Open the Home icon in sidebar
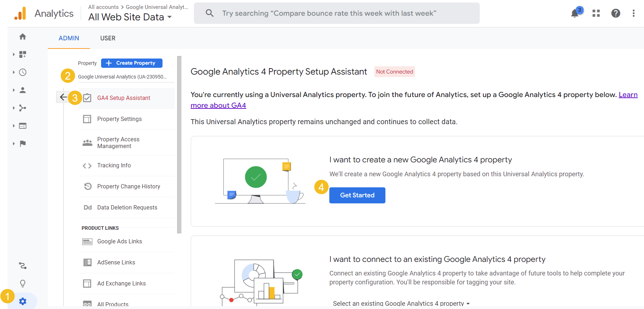Image resolution: width=644 pixels, height=309 pixels. [23, 36]
